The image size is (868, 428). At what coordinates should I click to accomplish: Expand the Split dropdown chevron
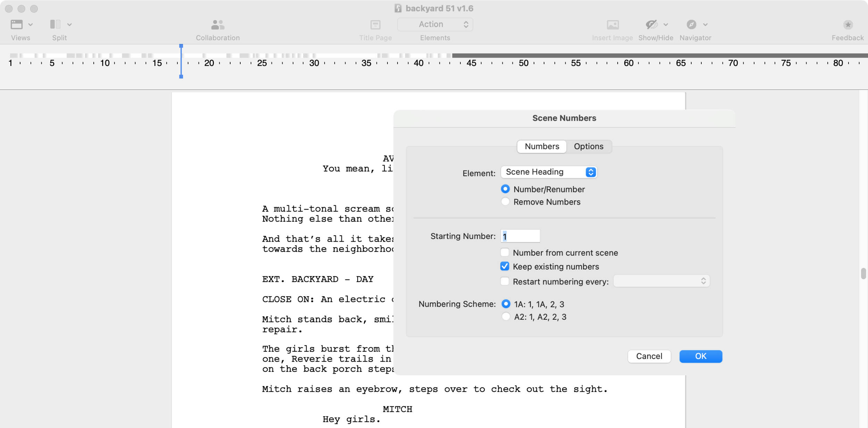[69, 25]
